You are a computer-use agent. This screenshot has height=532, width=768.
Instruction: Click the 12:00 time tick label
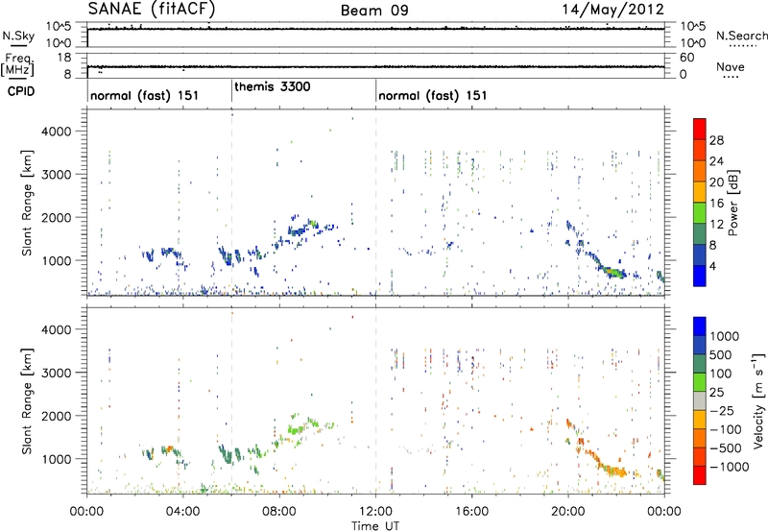pos(375,512)
